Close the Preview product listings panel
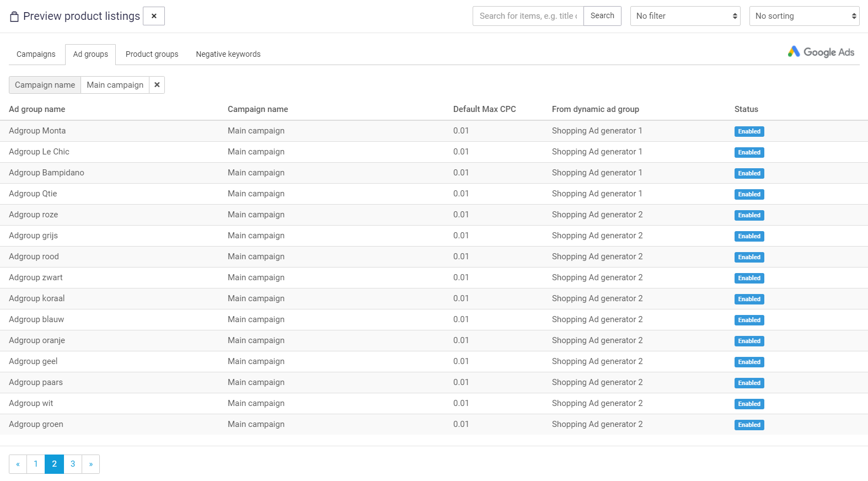 (154, 16)
